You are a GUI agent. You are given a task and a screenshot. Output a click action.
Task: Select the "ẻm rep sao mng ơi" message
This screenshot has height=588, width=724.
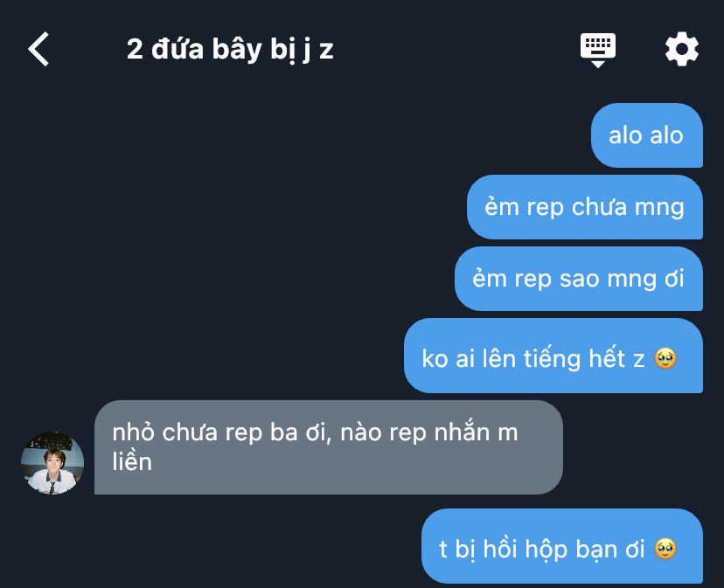(579, 279)
